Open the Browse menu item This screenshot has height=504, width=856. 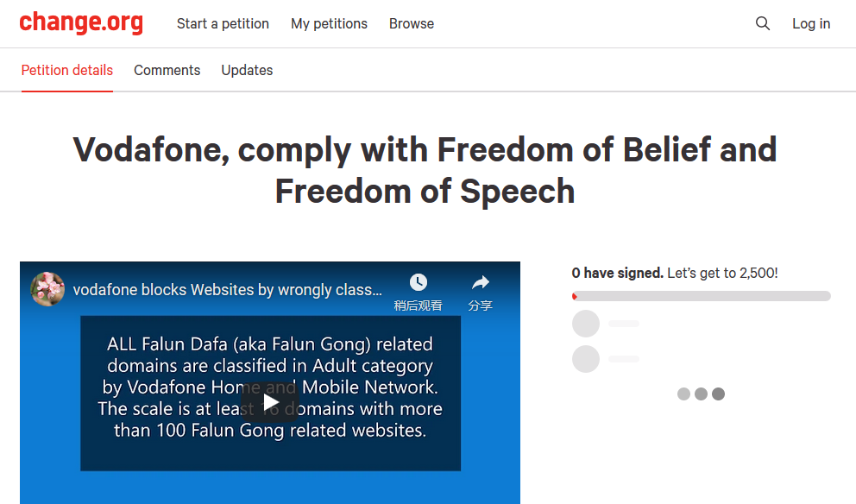point(412,24)
